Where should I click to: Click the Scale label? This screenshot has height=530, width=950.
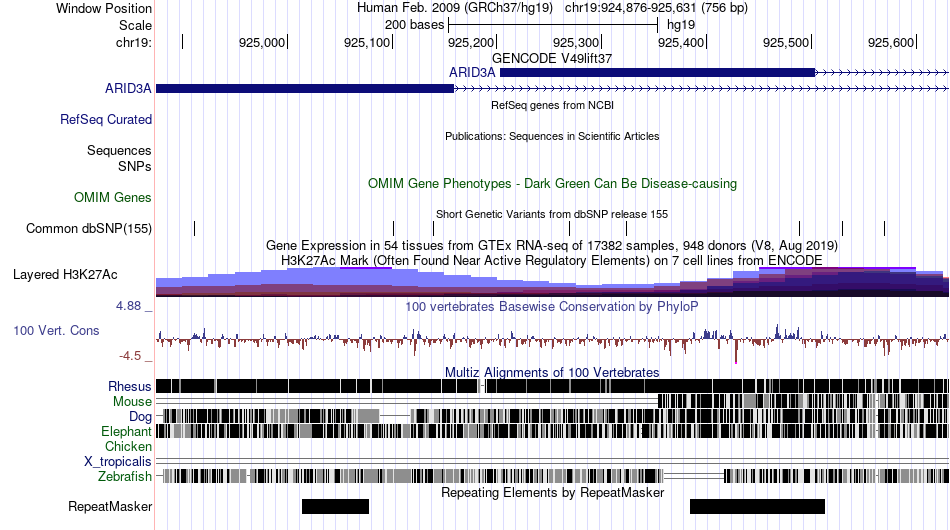pyautogui.click(x=135, y=25)
